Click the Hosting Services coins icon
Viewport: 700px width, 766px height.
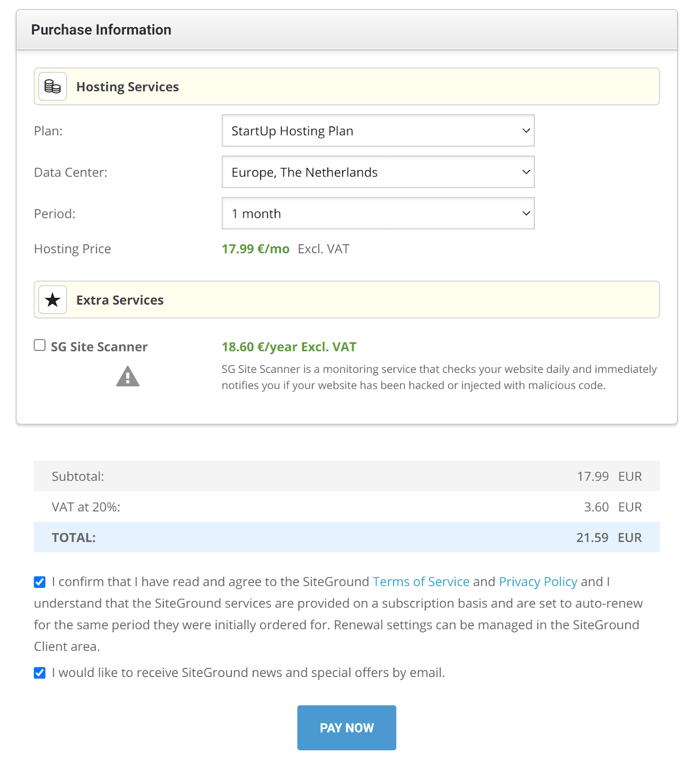(x=53, y=87)
